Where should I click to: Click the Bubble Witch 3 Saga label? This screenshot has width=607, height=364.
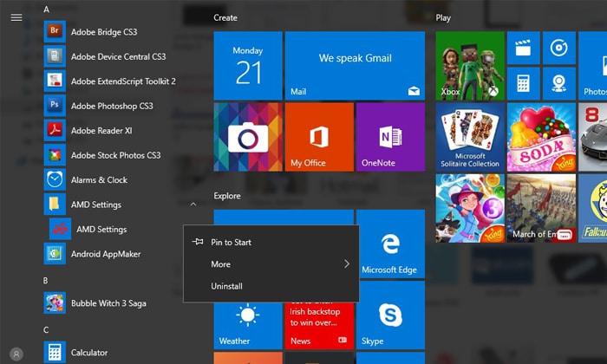108,303
